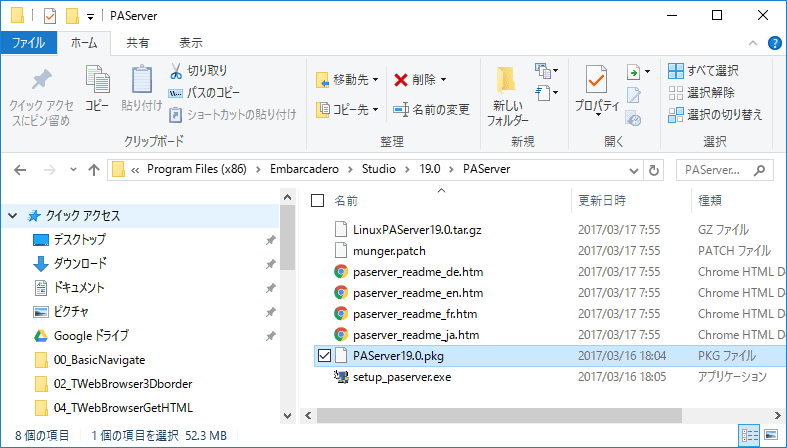Click the Embarcadero breadcrumb segment

(x=304, y=169)
